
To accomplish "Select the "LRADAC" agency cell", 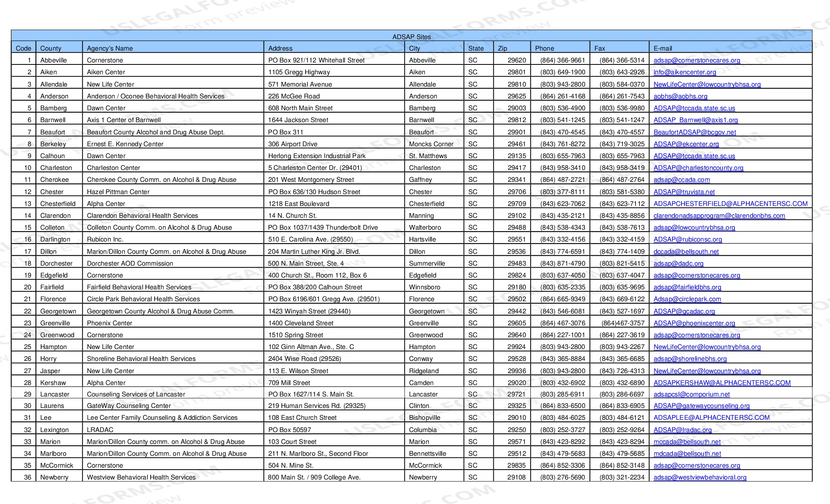I will [100, 430].
